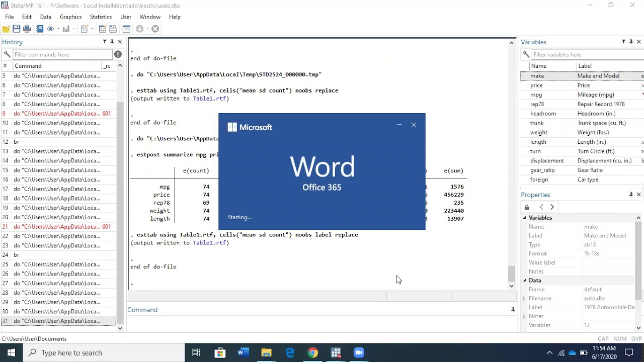Open the Window menu
The image size is (644, 362).
click(x=150, y=17)
